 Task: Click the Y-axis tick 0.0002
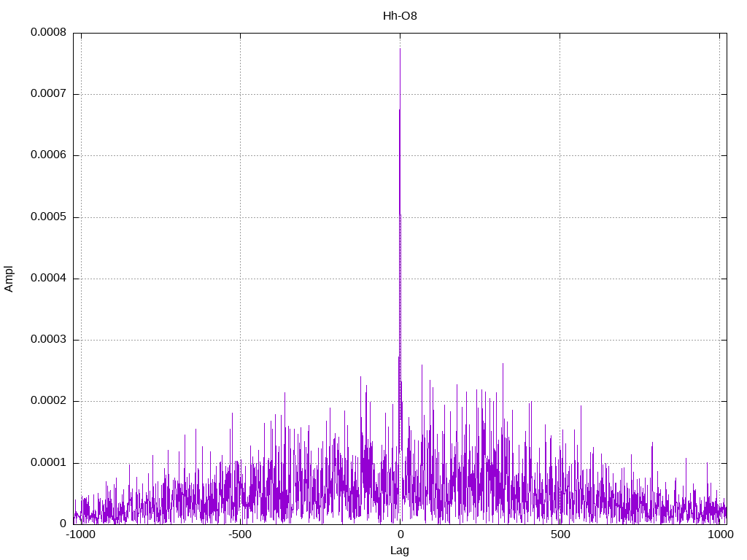click(49, 401)
